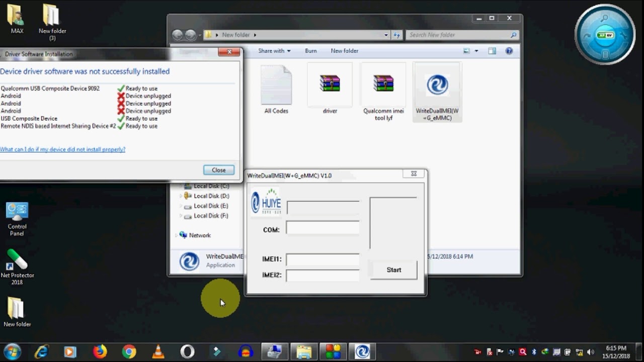
Task: Launch Internet Explorer from the taskbar
Action: [41, 351]
